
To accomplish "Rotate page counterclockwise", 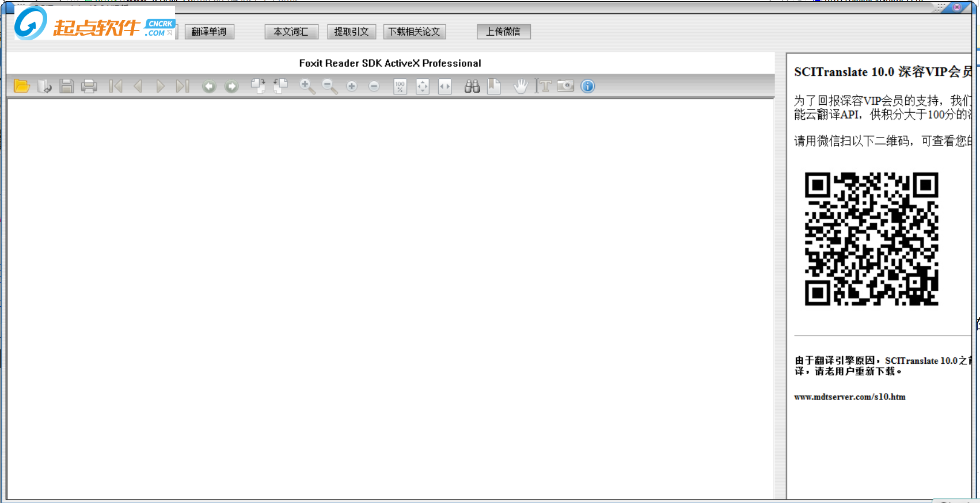I will (x=280, y=86).
